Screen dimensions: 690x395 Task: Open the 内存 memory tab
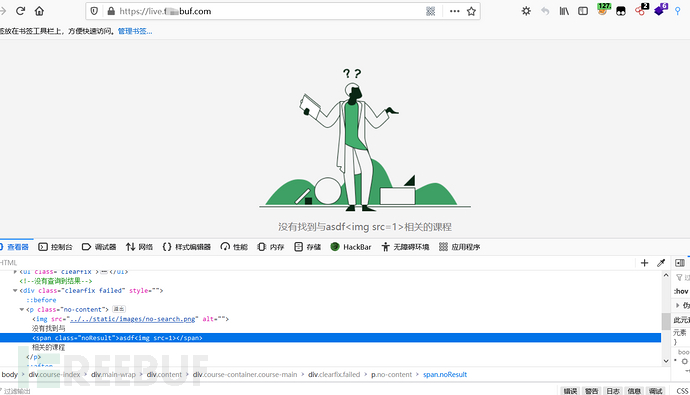click(271, 247)
